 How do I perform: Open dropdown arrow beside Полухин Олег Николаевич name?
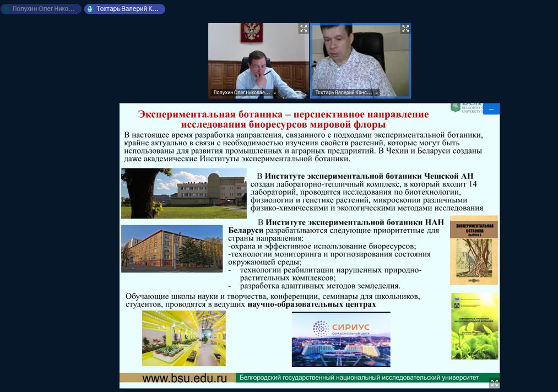pos(275,93)
